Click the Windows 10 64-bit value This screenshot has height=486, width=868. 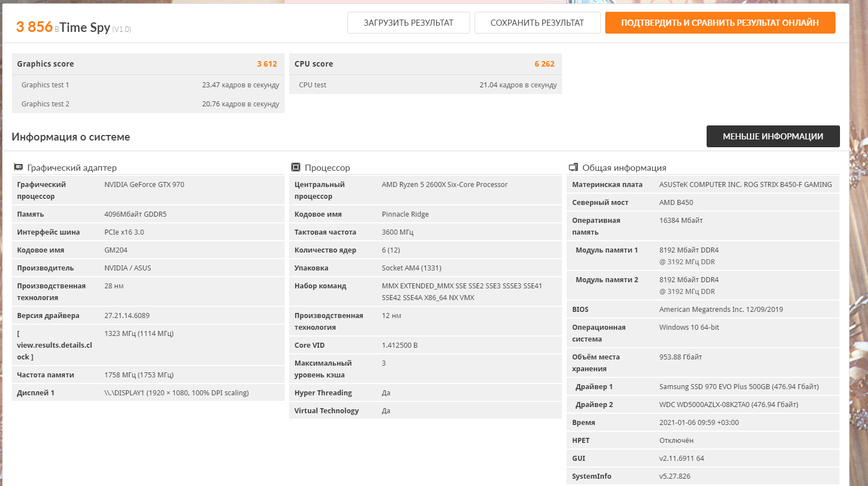[689, 328]
